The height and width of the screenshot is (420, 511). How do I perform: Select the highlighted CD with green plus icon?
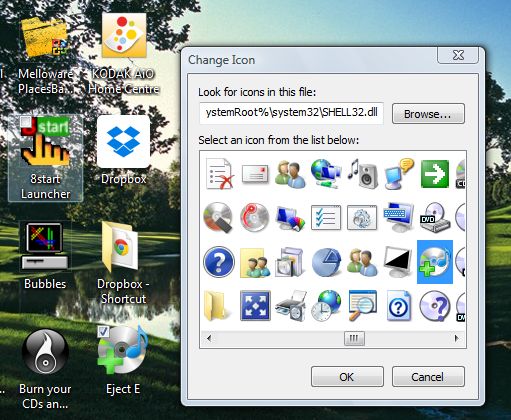point(435,262)
